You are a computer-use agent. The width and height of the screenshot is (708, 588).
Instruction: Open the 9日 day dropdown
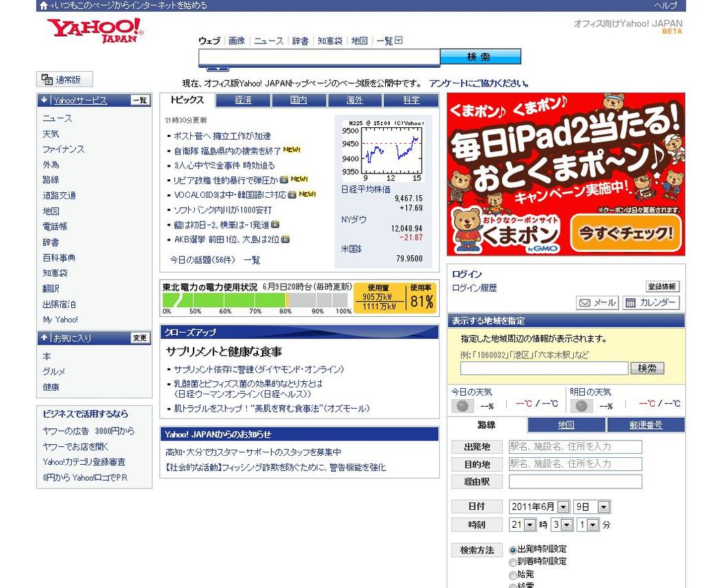(604, 507)
